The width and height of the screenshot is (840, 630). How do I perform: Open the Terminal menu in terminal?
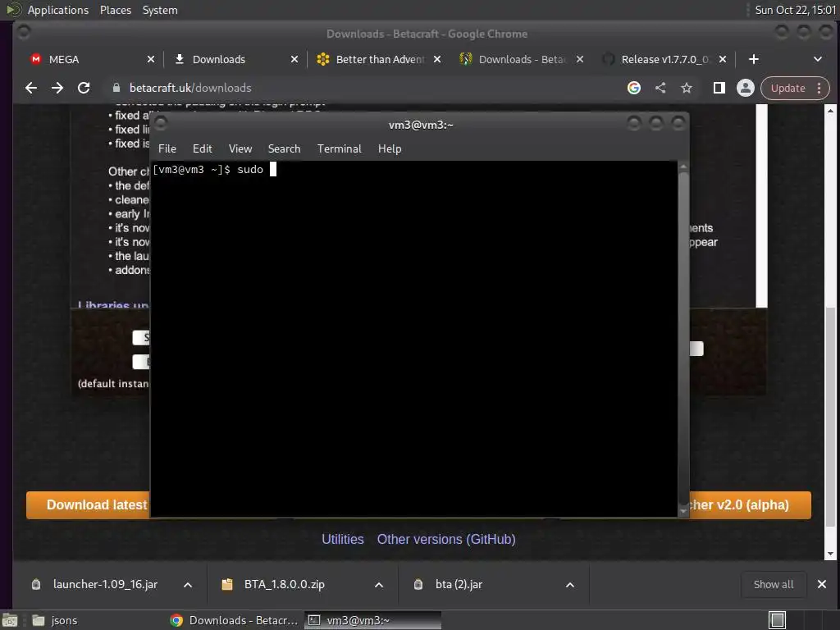point(339,149)
